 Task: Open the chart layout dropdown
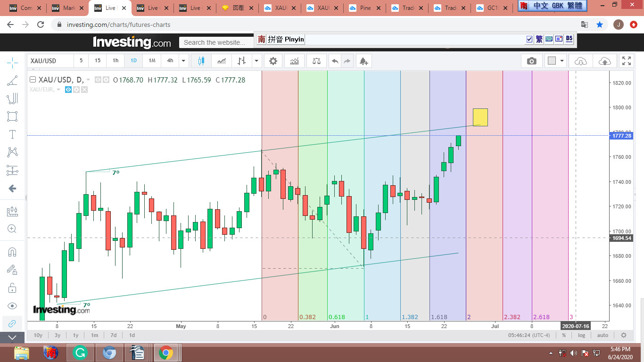tap(556, 61)
